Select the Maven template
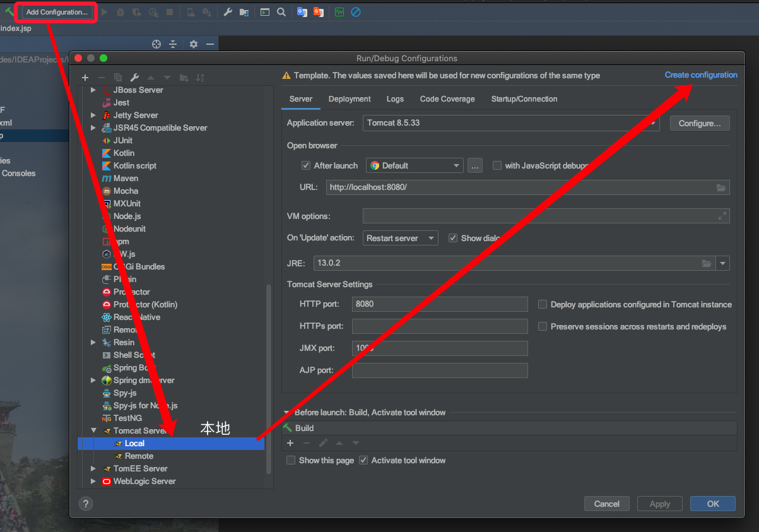Viewport: 759px width, 532px height. click(x=126, y=178)
